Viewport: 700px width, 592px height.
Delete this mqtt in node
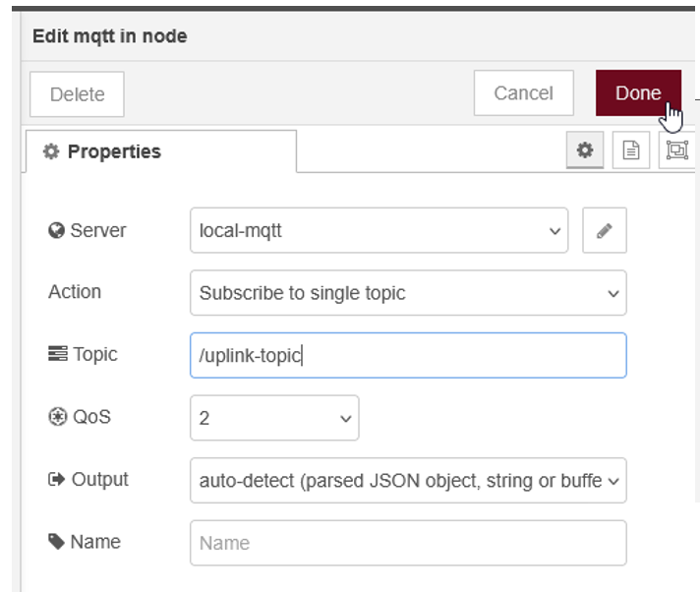[77, 94]
